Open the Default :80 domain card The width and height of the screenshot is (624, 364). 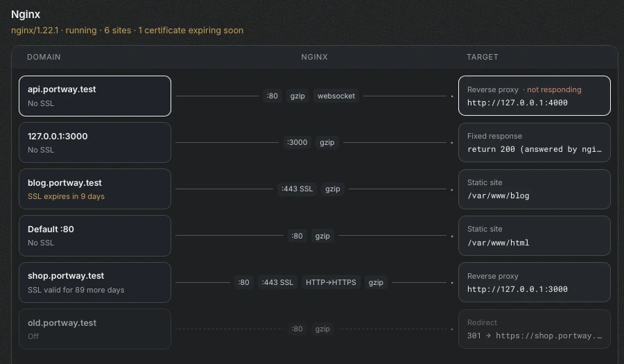click(x=95, y=236)
